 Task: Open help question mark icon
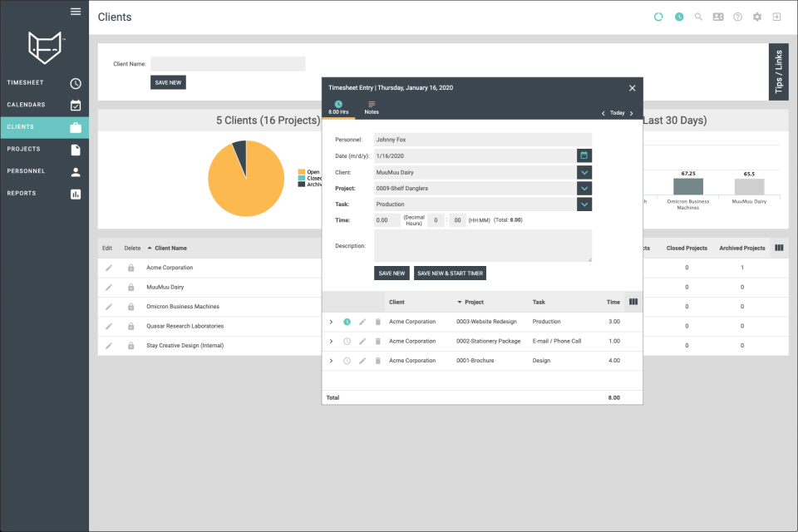[737, 17]
